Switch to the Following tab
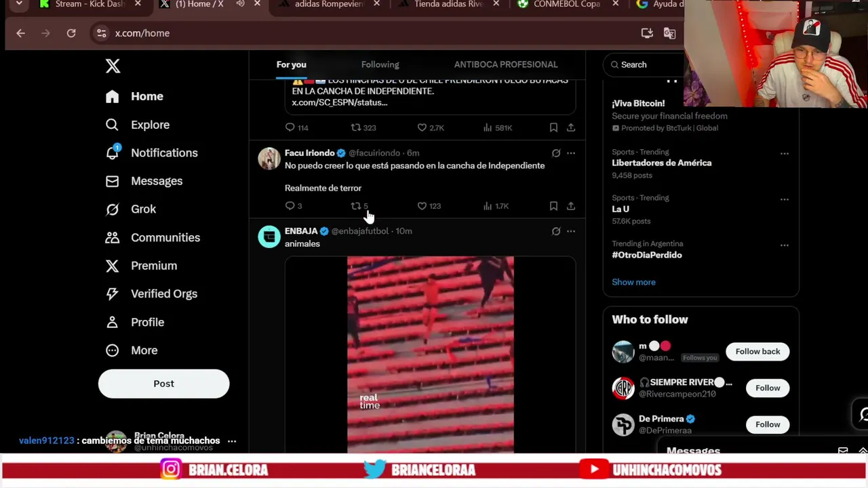868x488 pixels. coord(380,64)
